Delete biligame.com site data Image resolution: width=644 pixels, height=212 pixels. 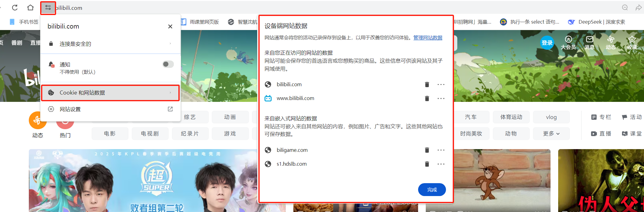point(427,150)
